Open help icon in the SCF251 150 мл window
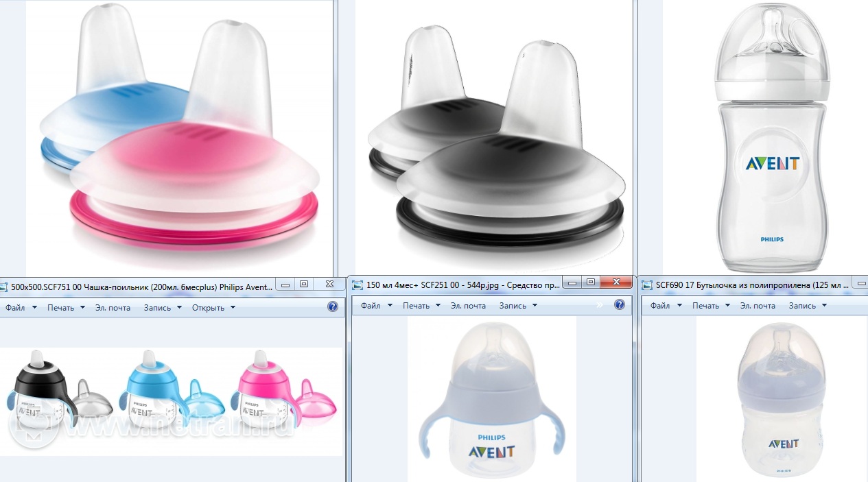Viewport: 868px width, 482px height. [x=620, y=304]
